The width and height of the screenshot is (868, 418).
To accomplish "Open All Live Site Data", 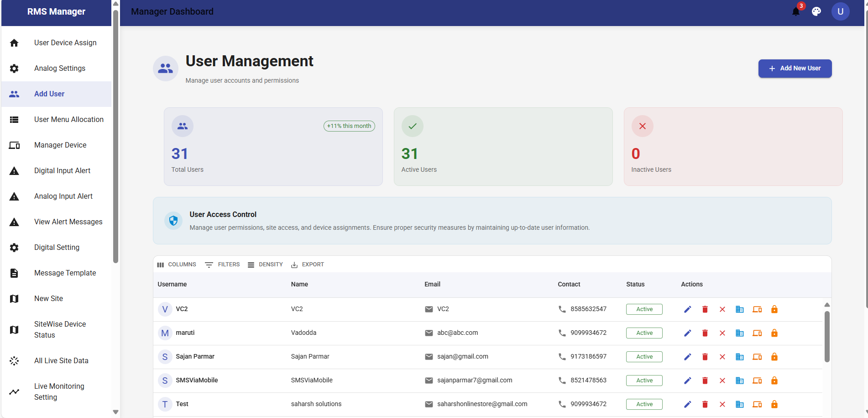I will (x=57, y=361).
